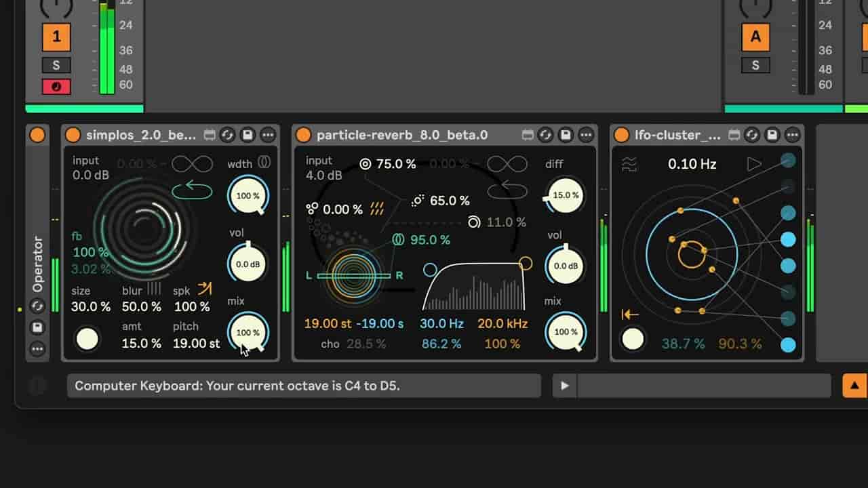Click the simplos mix knob
The width and height of the screenshot is (868, 488).
(x=248, y=332)
